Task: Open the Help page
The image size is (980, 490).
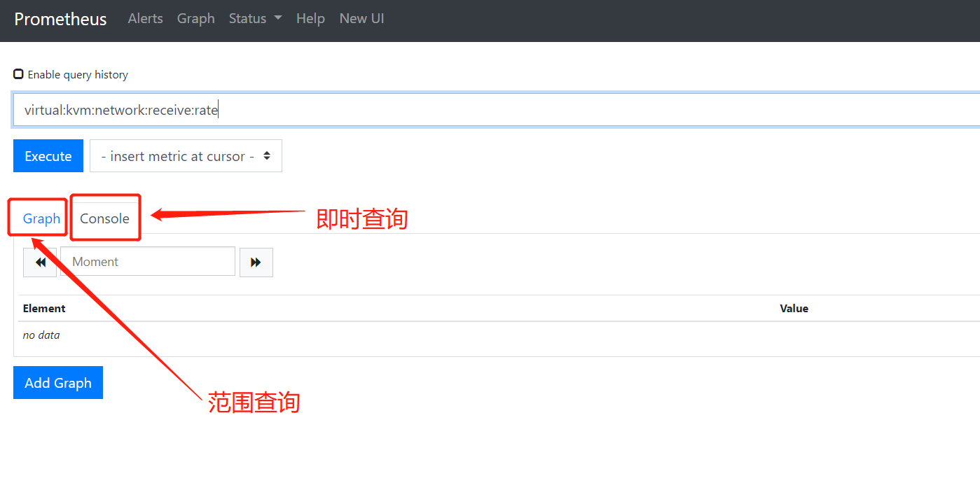Action: [310, 18]
